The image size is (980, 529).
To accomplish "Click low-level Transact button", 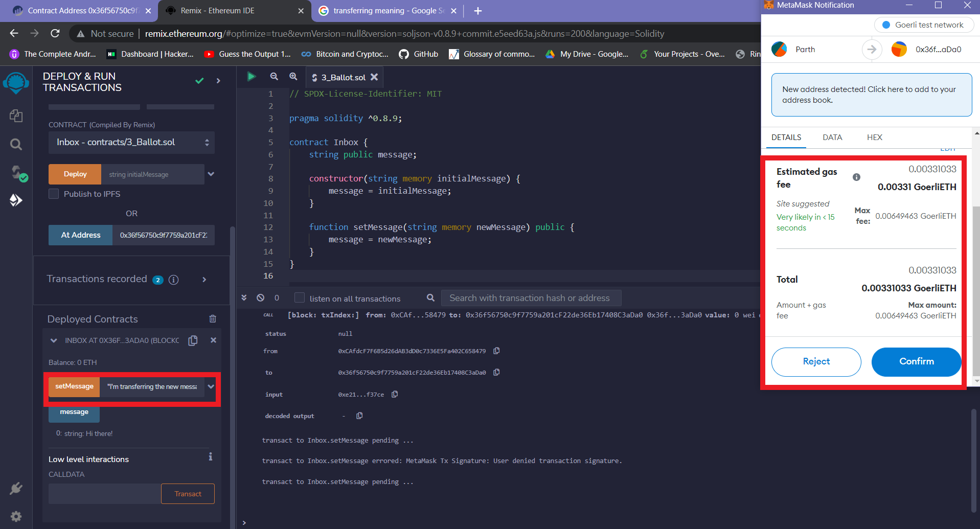I will pos(188,494).
